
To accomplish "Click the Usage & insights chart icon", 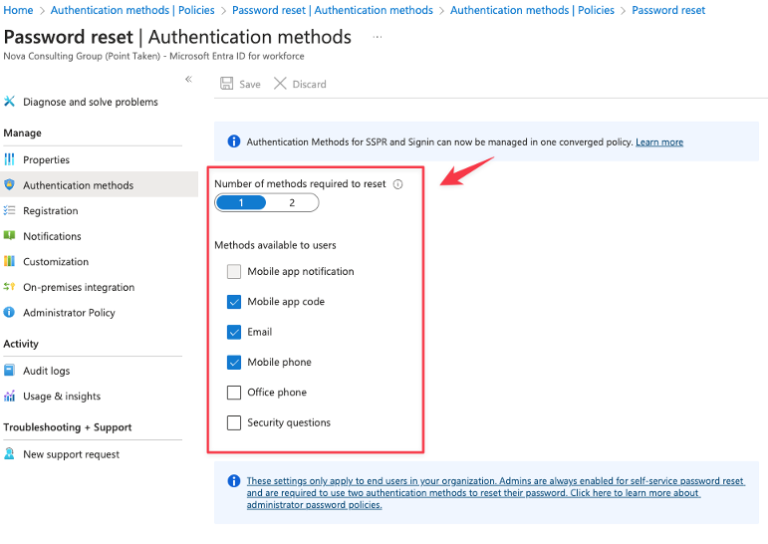I will pyautogui.click(x=10, y=396).
